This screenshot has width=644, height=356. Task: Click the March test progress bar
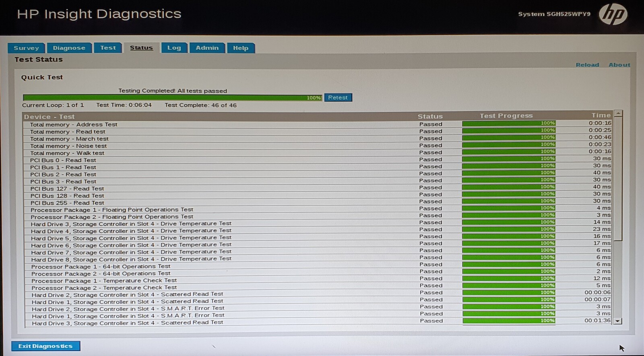pyautogui.click(x=509, y=138)
